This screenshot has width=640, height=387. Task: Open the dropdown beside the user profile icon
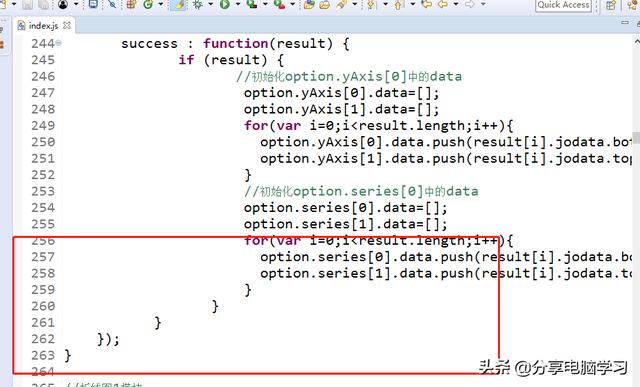76,4
